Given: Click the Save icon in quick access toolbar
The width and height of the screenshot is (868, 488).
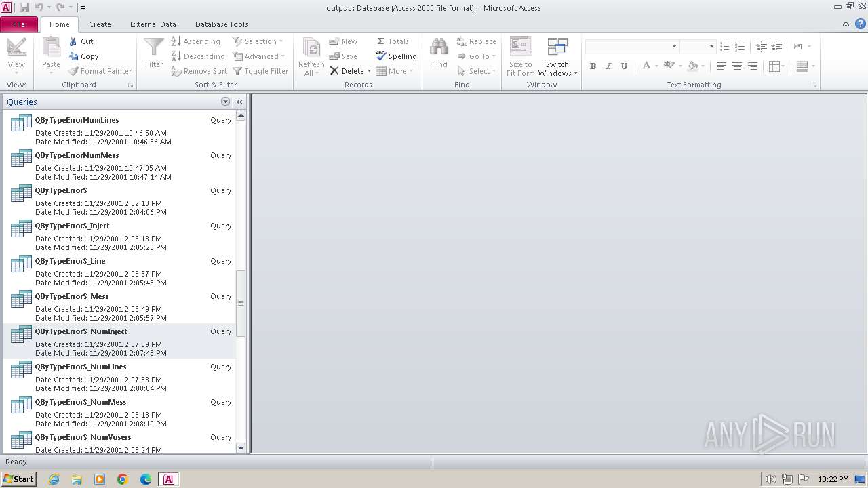Looking at the screenshot, I should point(24,7).
